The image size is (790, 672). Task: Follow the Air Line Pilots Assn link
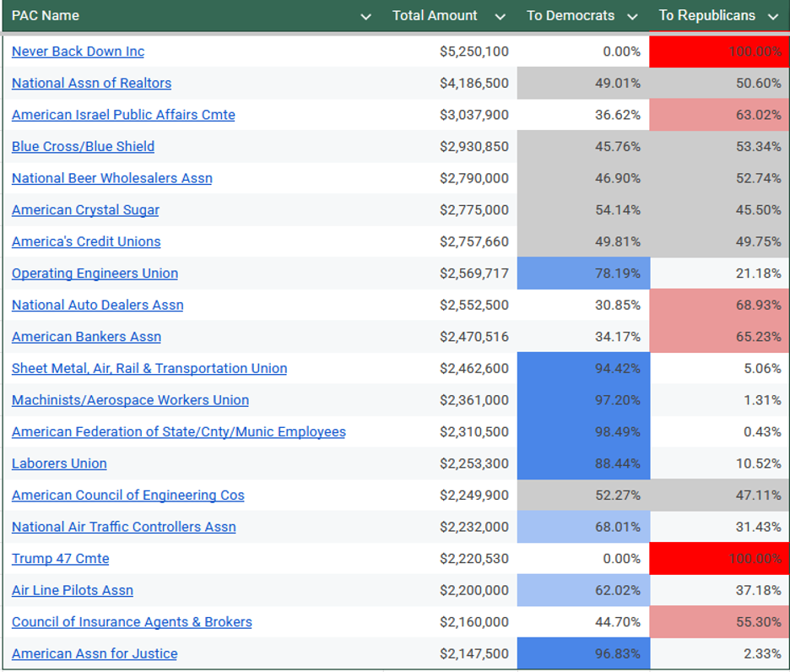point(73,591)
